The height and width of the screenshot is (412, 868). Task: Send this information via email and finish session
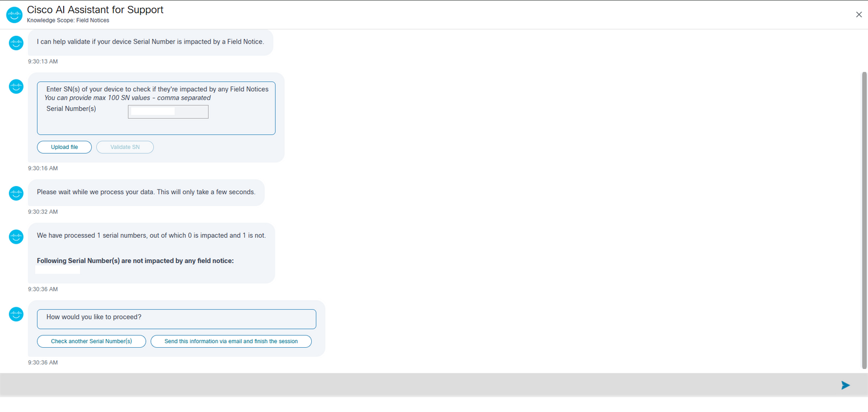pyautogui.click(x=231, y=341)
